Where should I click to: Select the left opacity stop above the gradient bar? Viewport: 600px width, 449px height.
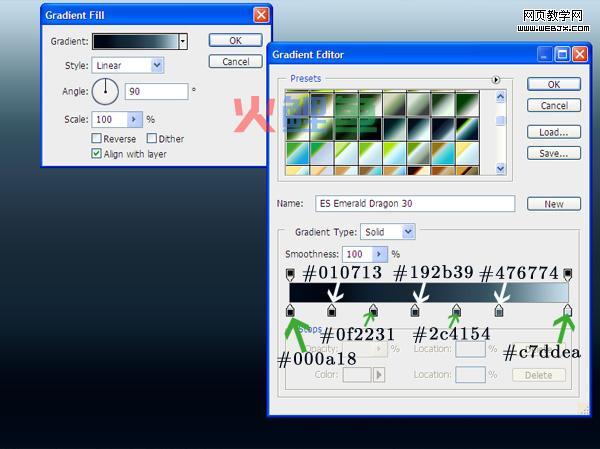click(290, 274)
